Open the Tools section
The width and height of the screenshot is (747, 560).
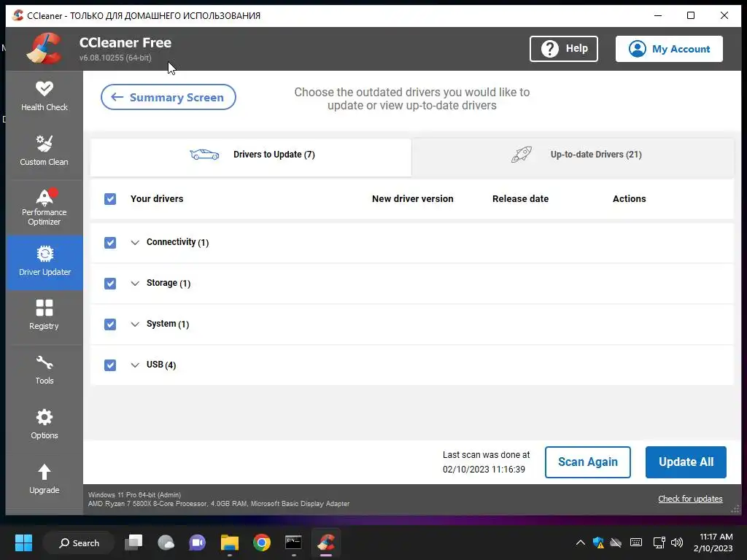[x=44, y=370]
